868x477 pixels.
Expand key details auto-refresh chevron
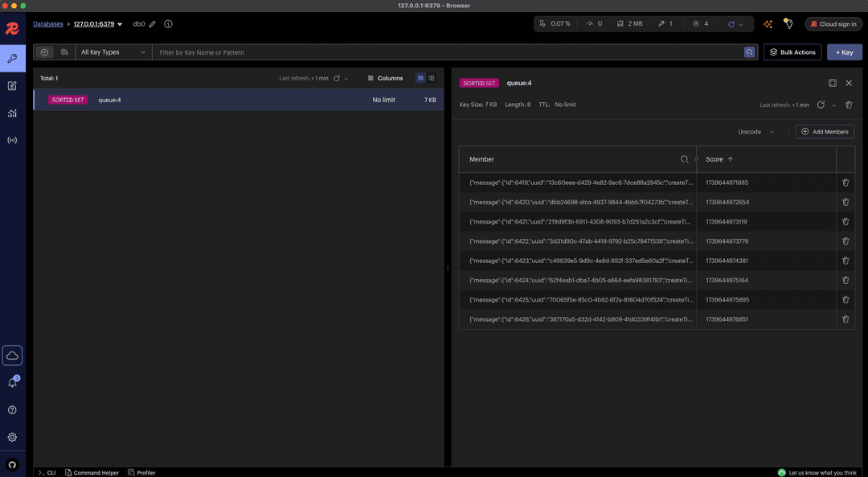pos(834,105)
